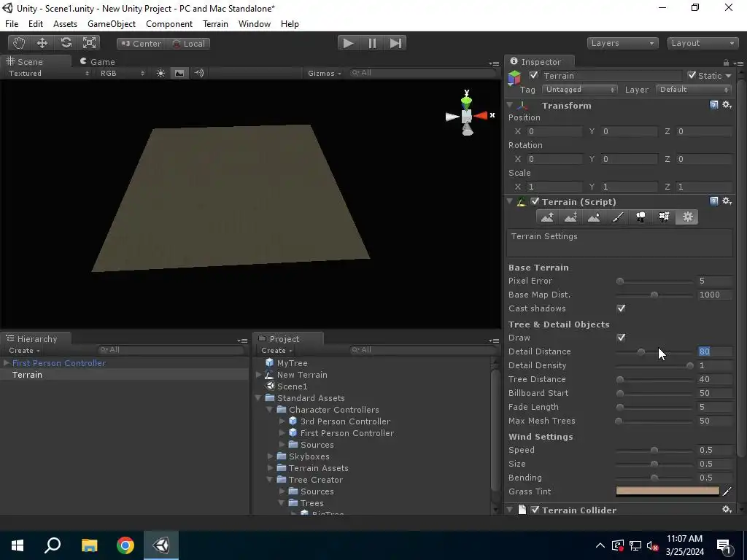This screenshot has width=747, height=560.
Task: Click the Pixel Error value field
Action: (x=713, y=281)
